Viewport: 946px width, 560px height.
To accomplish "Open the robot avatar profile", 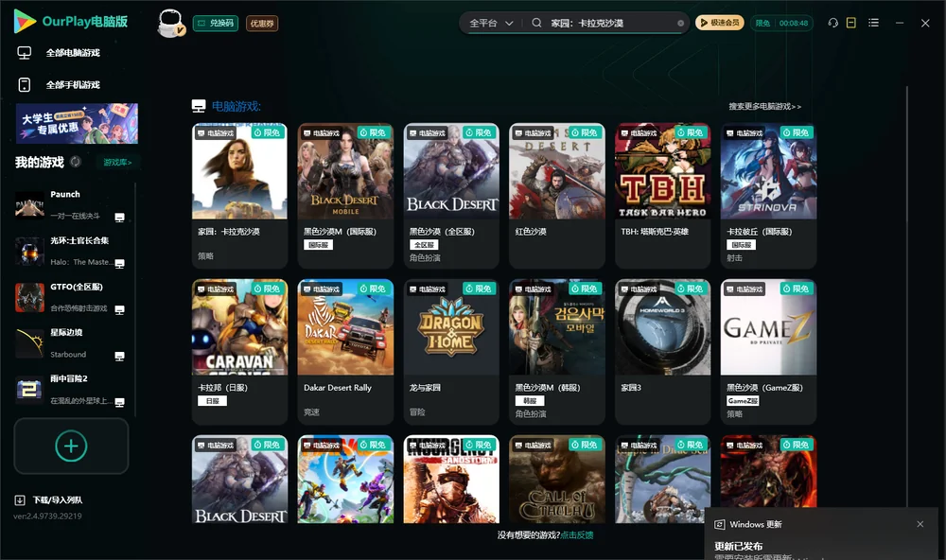I will 170,23.
